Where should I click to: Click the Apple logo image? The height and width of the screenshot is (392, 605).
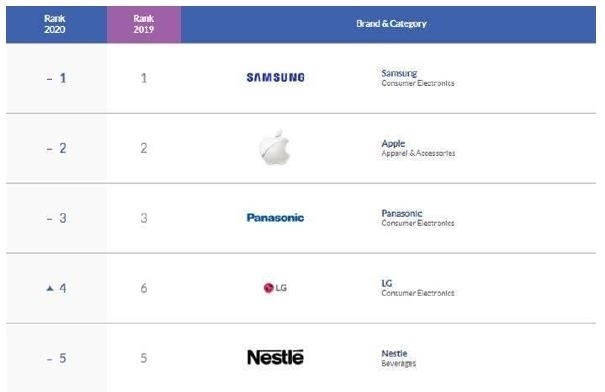[275, 147]
